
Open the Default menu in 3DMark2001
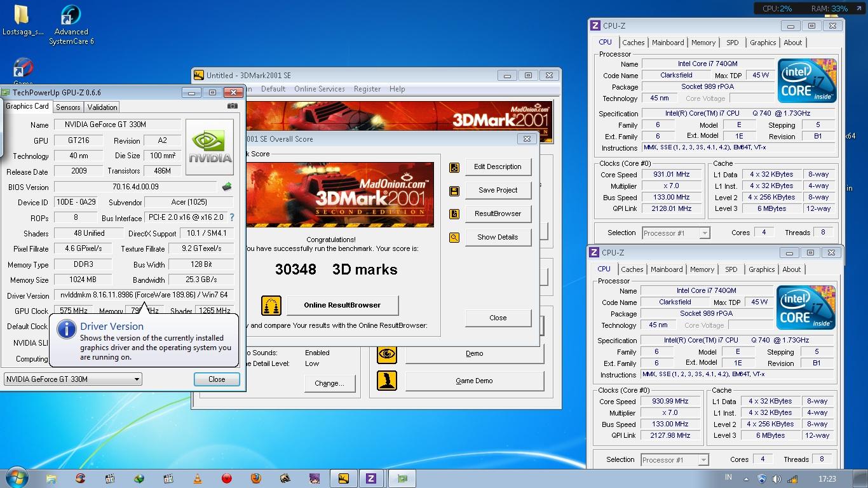coord(273,89)
